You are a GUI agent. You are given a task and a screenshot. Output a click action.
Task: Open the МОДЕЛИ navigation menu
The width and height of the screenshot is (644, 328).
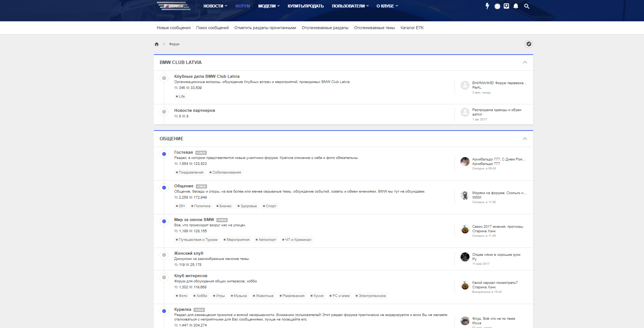point(269,6)
